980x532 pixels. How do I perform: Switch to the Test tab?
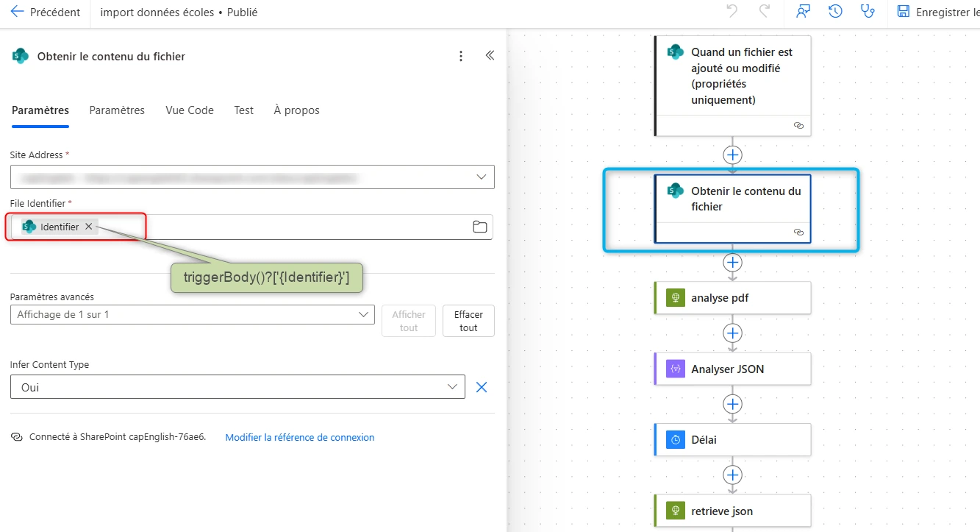pyautogui.click(x=244, y=110)
